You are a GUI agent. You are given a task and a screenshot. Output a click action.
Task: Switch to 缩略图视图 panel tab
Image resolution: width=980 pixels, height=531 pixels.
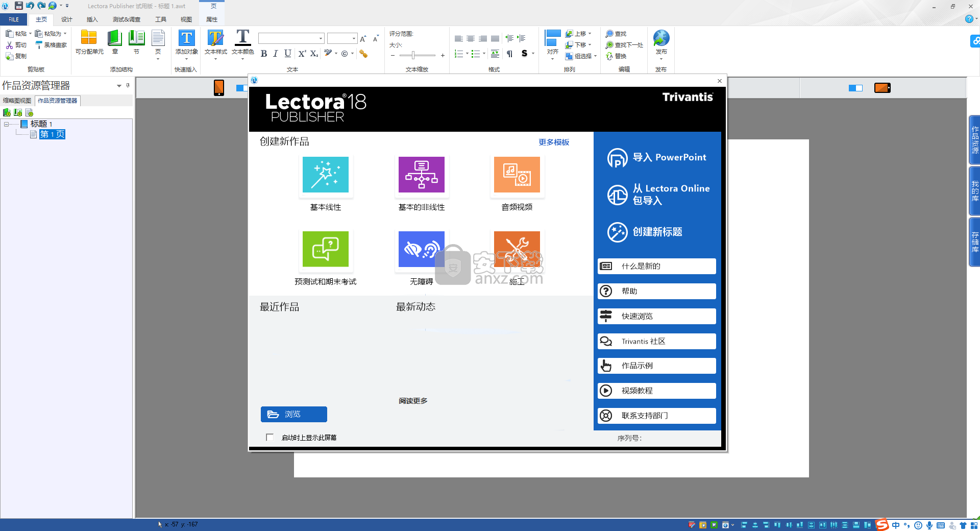17,101
